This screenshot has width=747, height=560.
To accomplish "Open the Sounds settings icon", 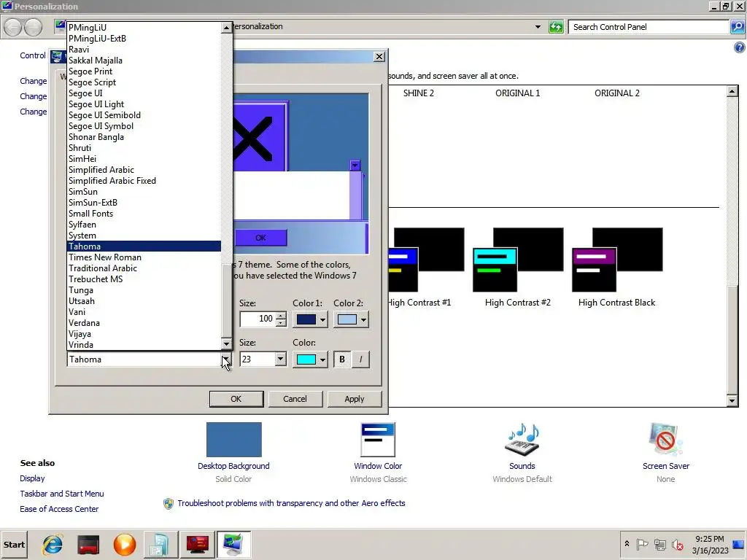I will (x=522, y=440).
